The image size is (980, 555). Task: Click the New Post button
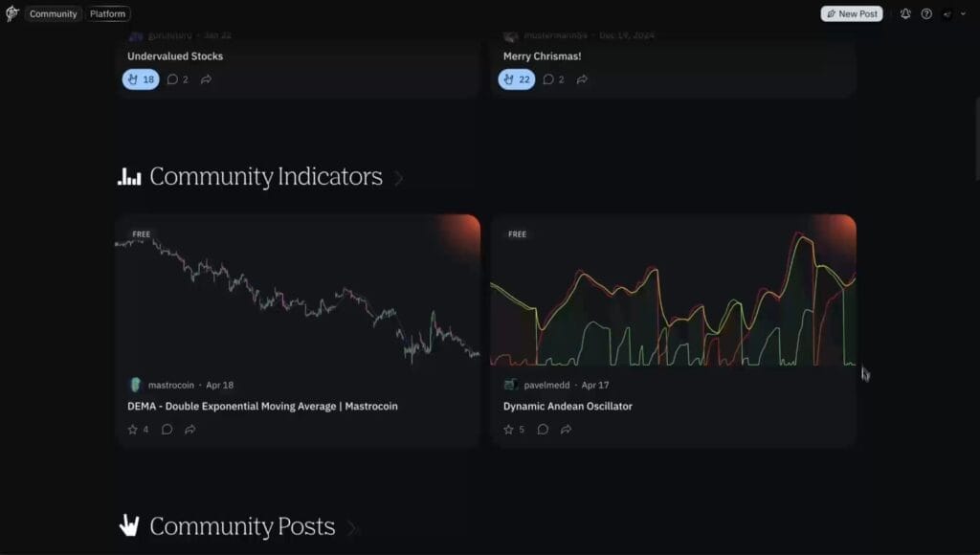pos(852,14)
